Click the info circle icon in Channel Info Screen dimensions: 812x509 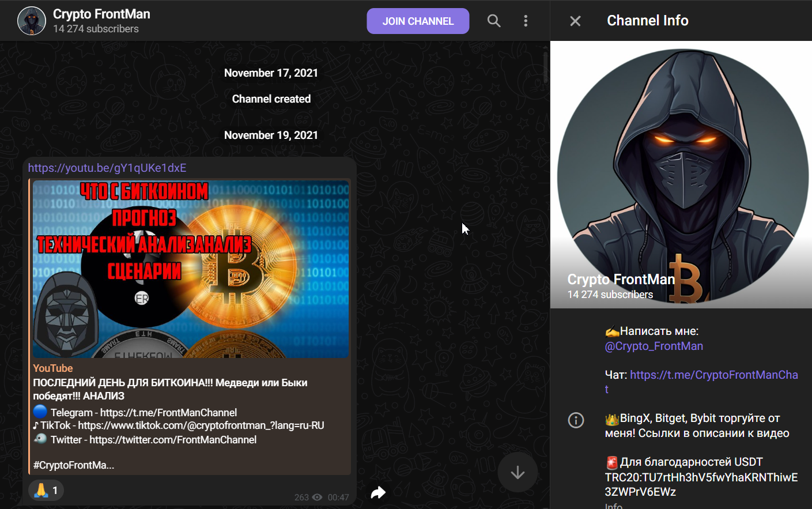[x=576, y=420]
